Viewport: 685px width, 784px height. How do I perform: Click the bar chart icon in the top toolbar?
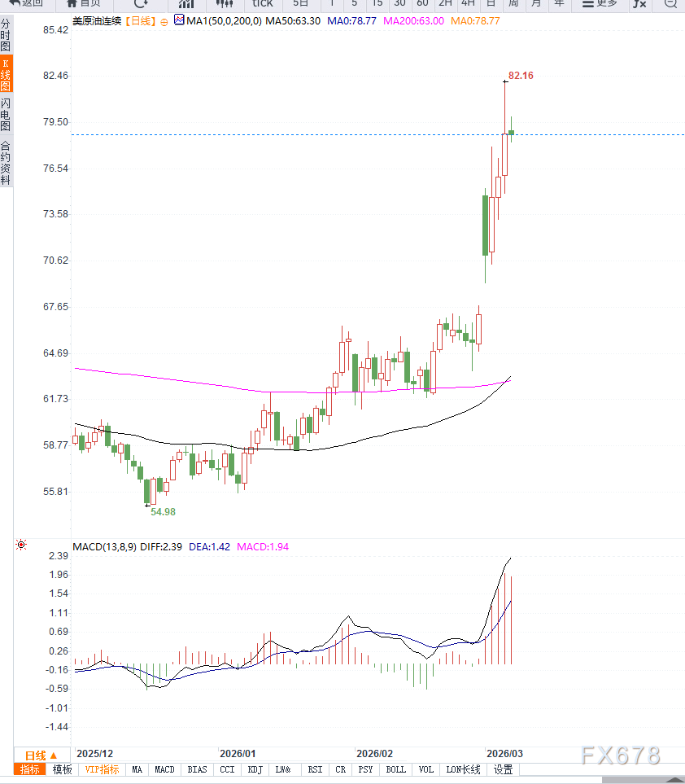(186, 3)
